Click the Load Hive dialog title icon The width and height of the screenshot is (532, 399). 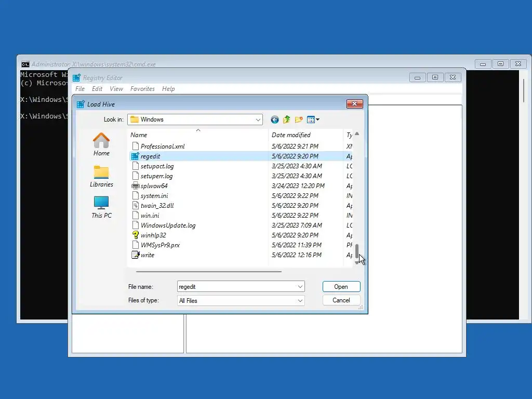click(81, 104)
